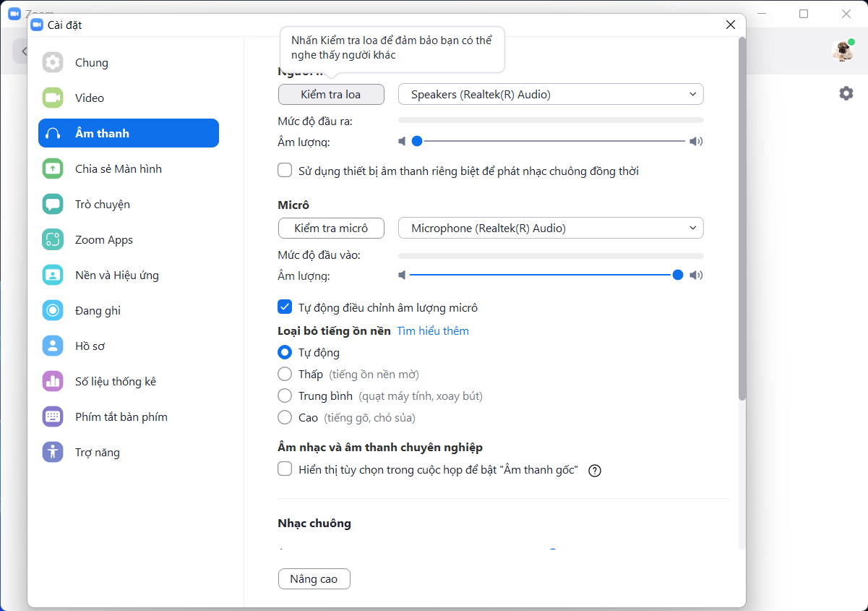
Task: Click the Zoom Apps icon
Action: click(x=53, y=239)
